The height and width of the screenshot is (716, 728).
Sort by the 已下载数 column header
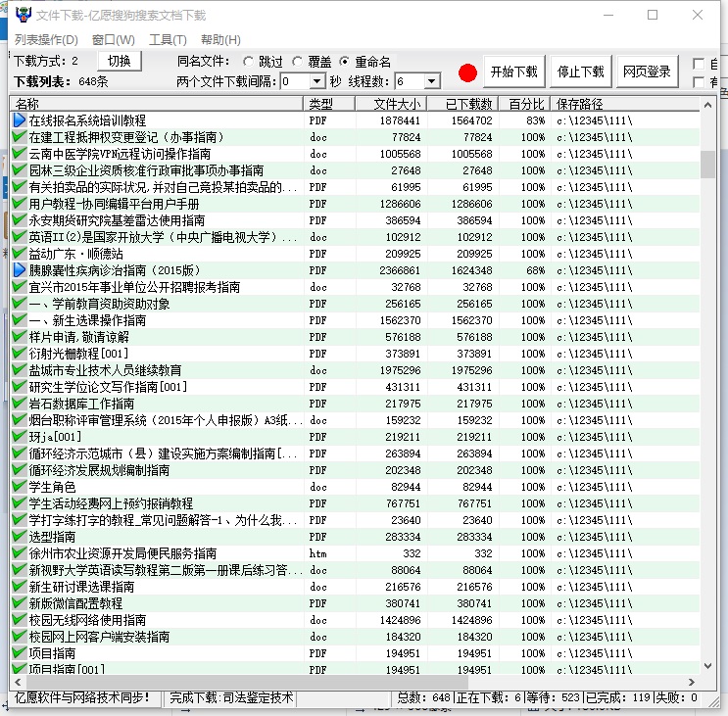click(x=462, y=104)
